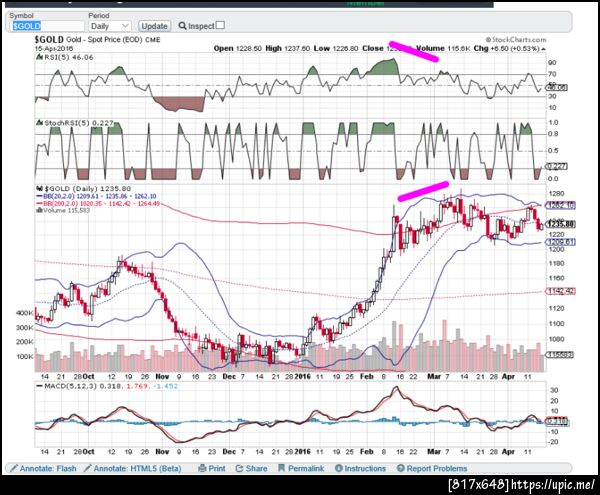
Task: Click the printer icon beside Print
Action: pyautogui.click(x=203, y=468)
